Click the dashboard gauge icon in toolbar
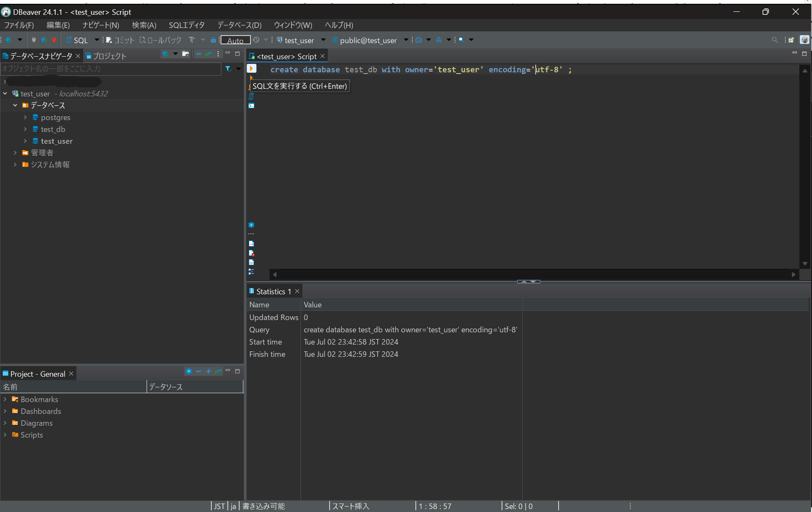812x512 pixels. [x=419, y=40]
